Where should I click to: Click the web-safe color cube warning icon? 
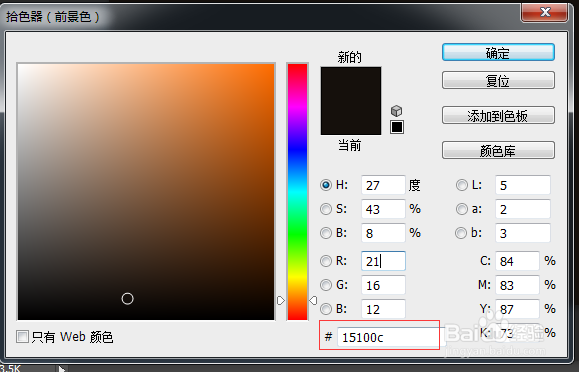(x=396, y=111)
